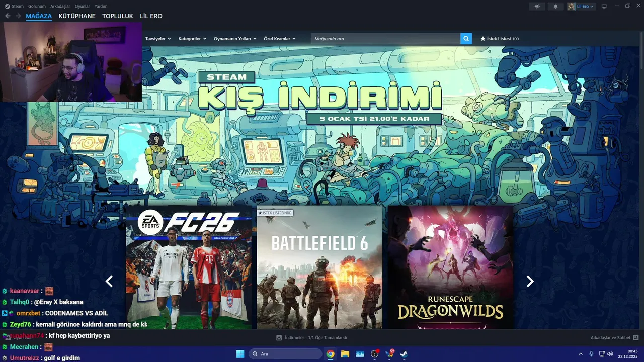
Task: Click the taskbar Ara search box
Action: [285, 354]
